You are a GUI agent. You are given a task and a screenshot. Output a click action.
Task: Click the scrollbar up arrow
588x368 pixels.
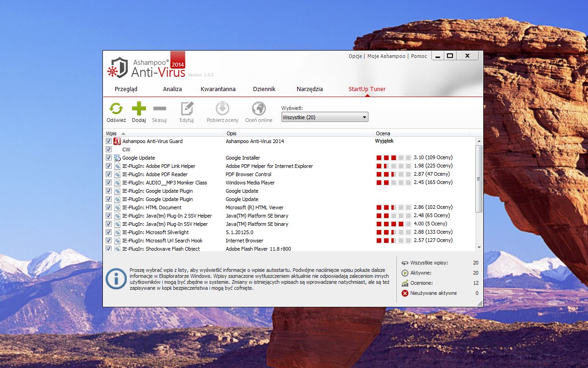(479, 141)
